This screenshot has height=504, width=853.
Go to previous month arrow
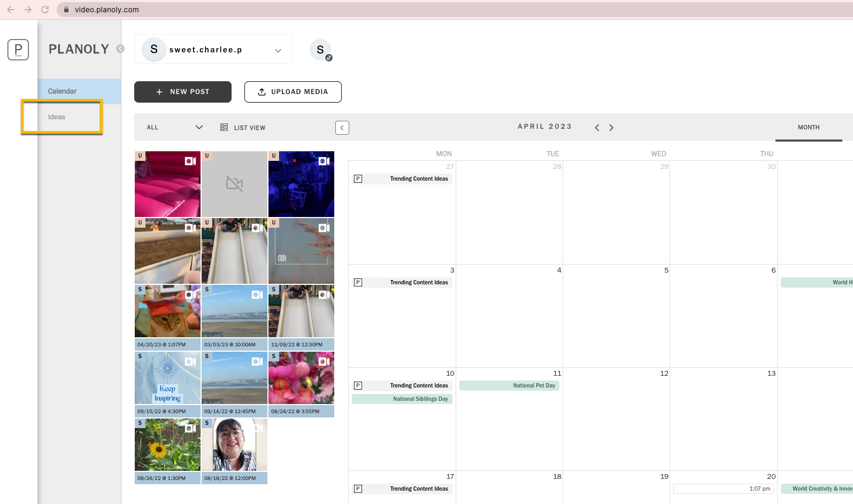[597, 128]
